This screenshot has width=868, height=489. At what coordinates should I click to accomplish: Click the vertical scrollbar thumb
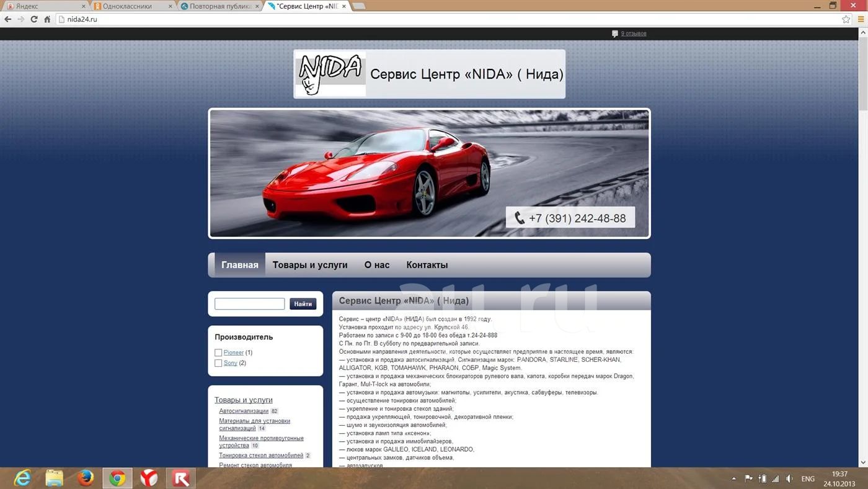(863, 73)
